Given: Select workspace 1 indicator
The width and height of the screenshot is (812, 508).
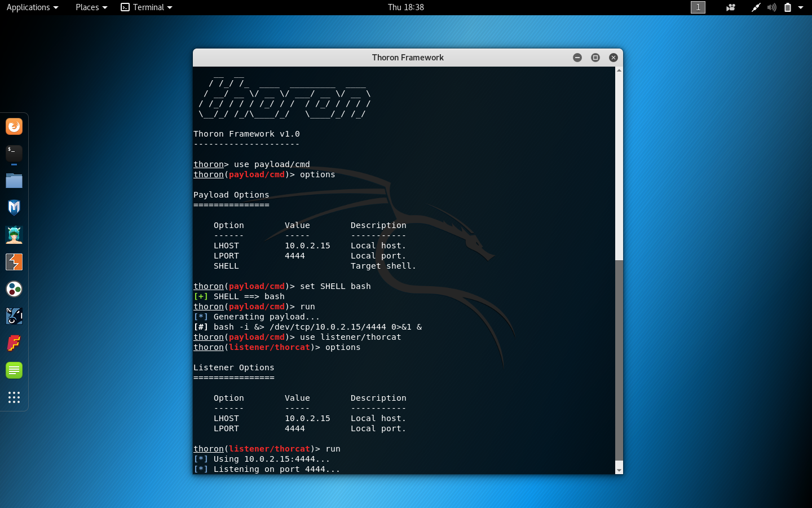Looking at the screenshot, I should coord(698,7).
